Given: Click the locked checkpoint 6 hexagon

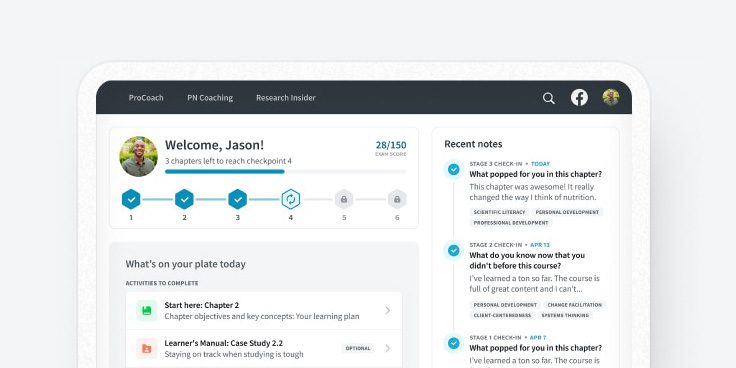Looking at the screenshot, I should pos(397,199).
